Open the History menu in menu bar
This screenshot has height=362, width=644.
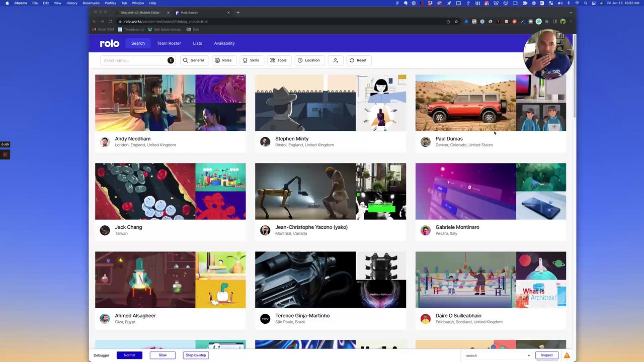click(72, 3)
